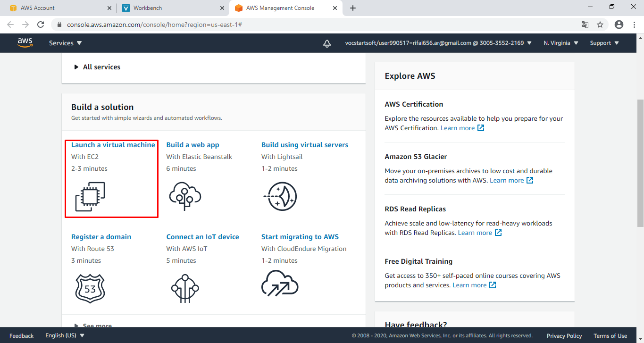Expand the See more section
The image size is (644, 343).
[93, 326]
